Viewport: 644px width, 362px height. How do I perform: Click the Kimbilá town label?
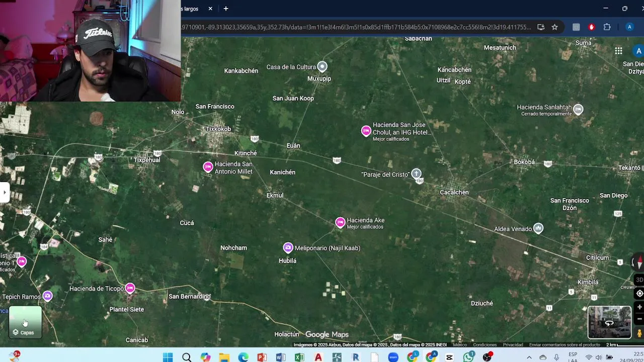pos(588,283)
